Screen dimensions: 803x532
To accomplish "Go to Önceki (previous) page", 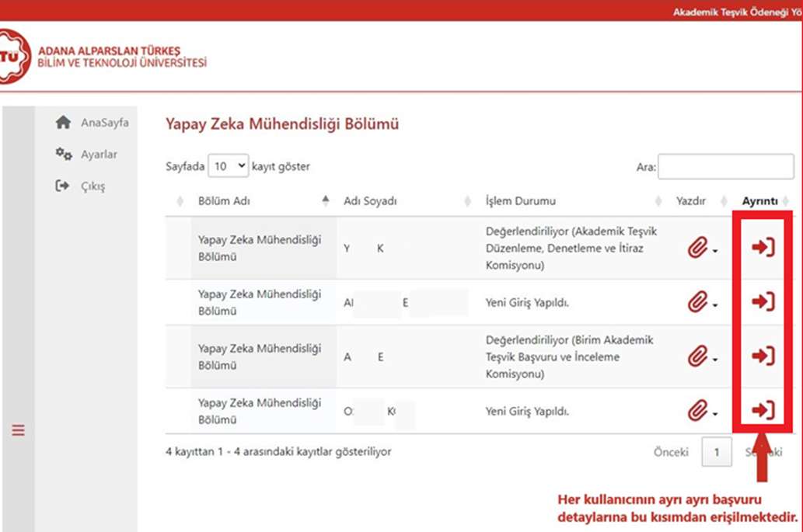I will [671, 452].
